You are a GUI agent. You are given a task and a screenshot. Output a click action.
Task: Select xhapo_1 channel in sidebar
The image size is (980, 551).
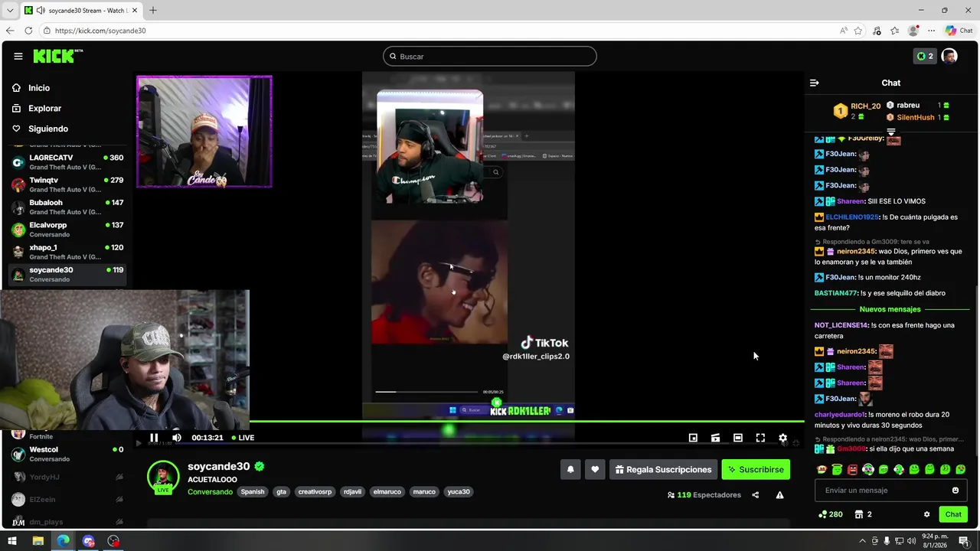click(67, 252)
